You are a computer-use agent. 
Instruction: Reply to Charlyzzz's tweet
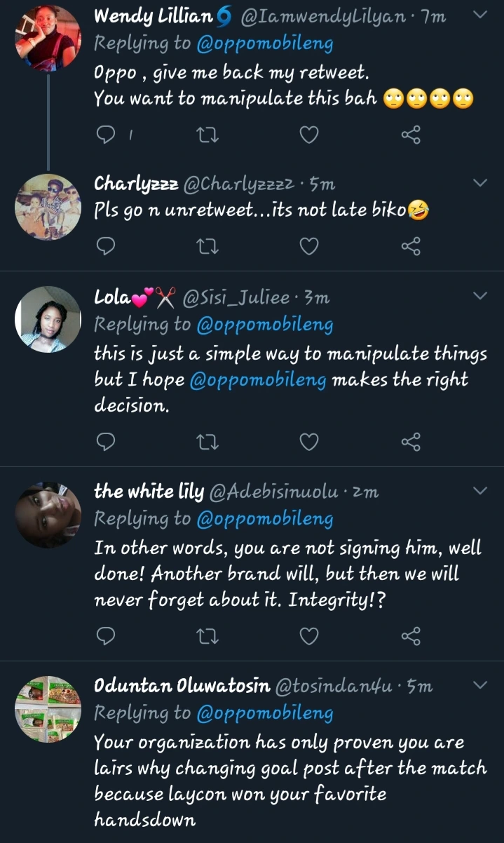105,246
